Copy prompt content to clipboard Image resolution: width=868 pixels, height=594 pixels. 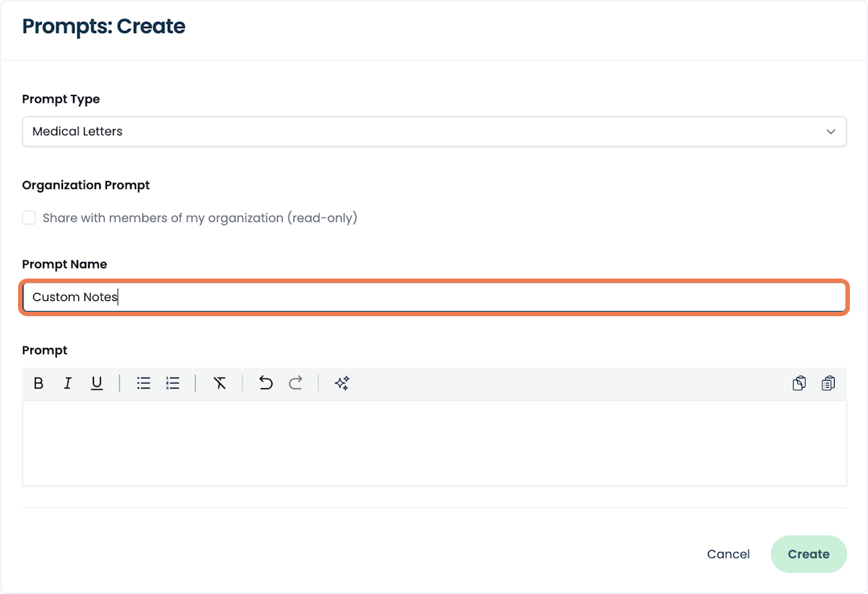[799, 383]
